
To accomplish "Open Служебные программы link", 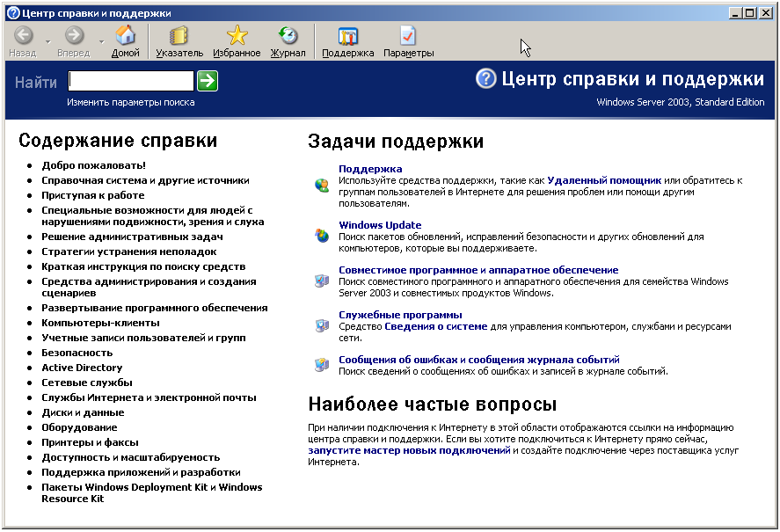I will click(400, 315).
